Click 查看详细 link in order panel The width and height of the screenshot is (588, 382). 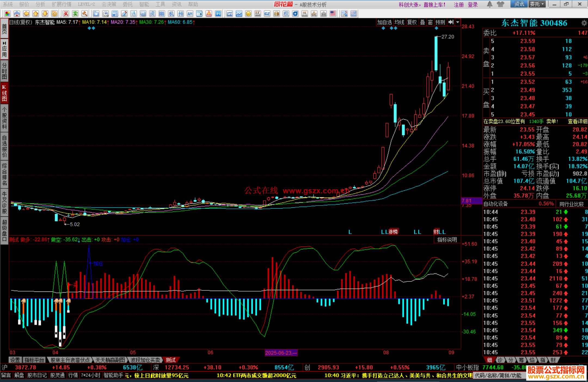pos(577,122)
